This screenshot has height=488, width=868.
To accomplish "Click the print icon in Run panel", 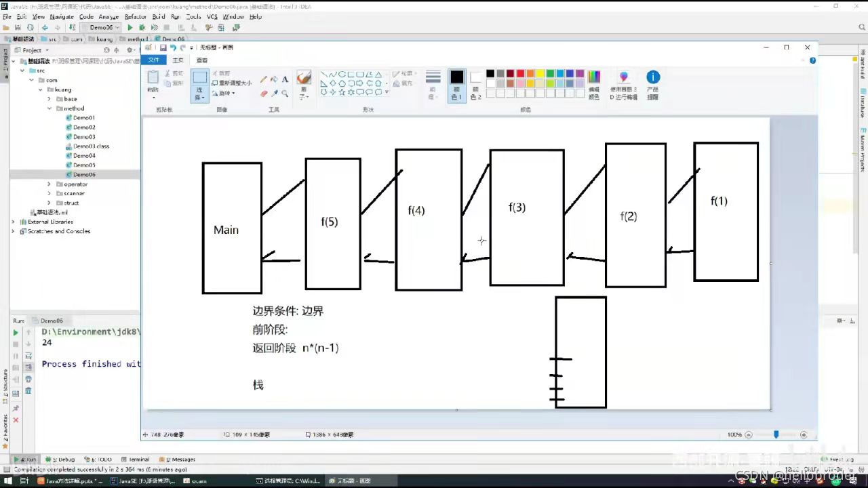I will coord(28,379).
